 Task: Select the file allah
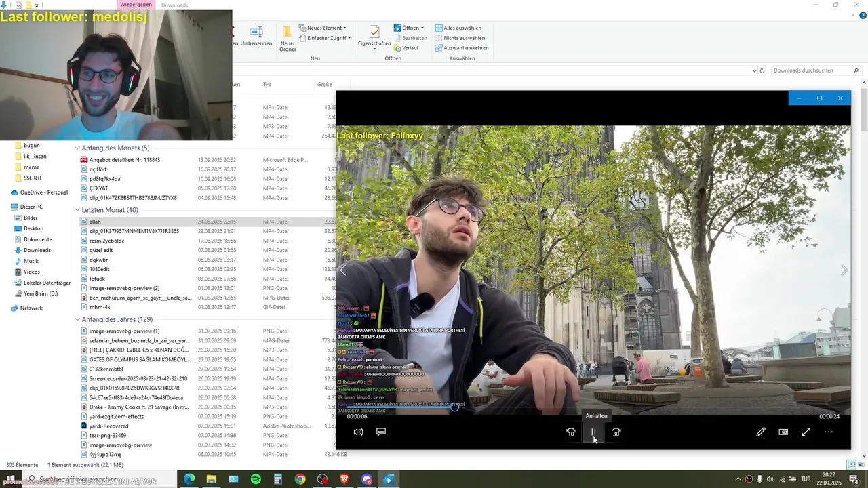point(95,222)
